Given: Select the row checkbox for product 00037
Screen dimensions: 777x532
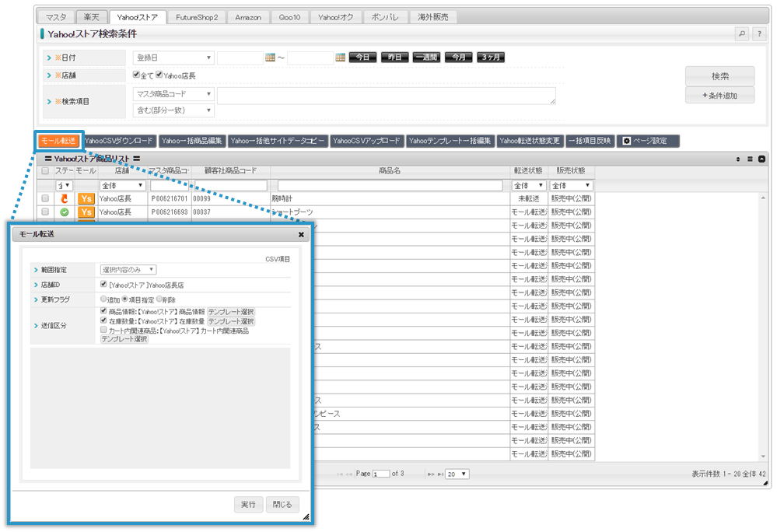Looking at the screenshot, I should pos(45,212).
